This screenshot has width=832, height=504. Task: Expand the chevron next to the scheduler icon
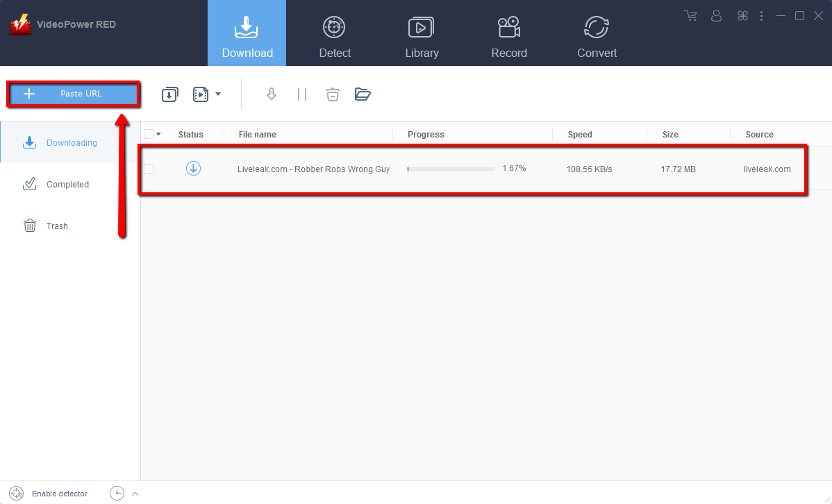point(134,493)
